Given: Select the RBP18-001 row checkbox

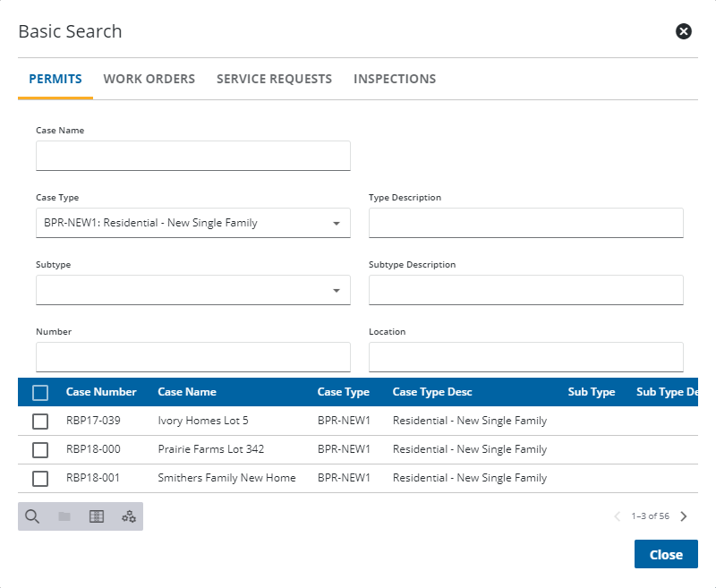Looking at the screenshot, I should (x=40, y=478).
